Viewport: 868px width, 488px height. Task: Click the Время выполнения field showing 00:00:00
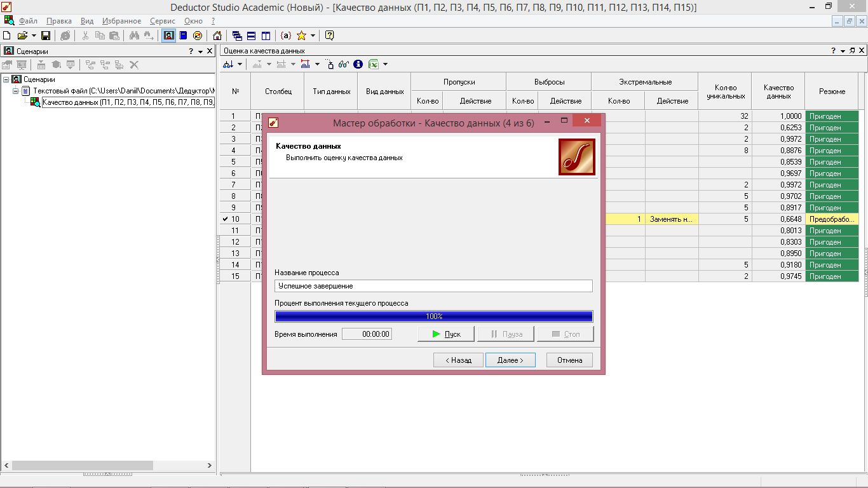367,334
